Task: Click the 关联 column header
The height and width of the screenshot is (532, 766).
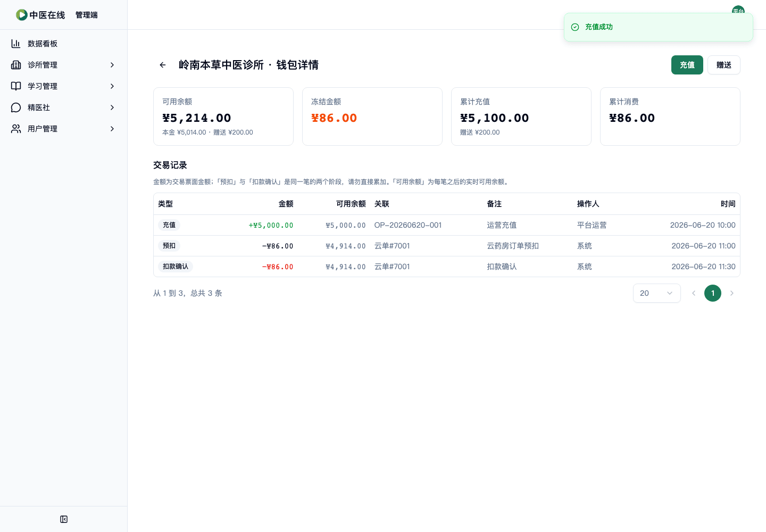Action: [x=382, y=204]
